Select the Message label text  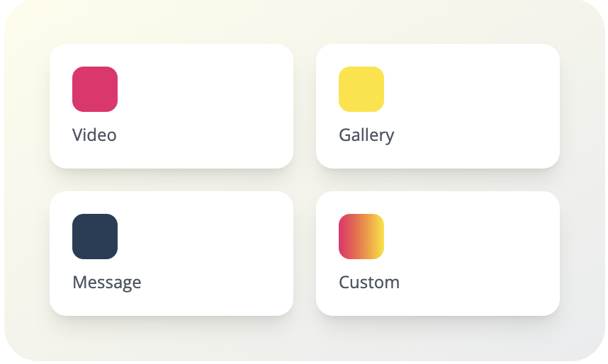pyautogui.click(x=107, y=282)
